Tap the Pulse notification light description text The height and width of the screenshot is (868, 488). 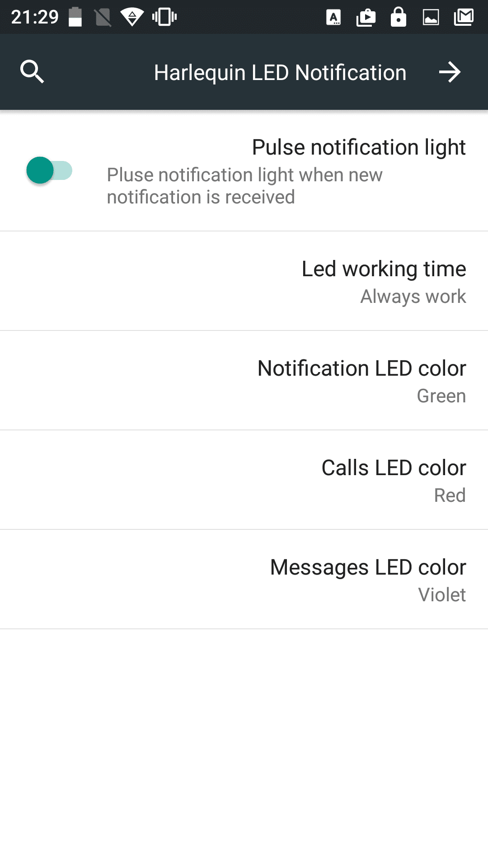[244, 186]
